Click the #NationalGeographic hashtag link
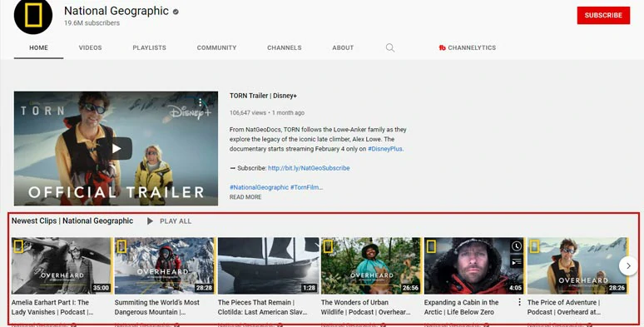The width and height of the screenshot is (644, 327). pyautogui.click(x=259, y=187)
